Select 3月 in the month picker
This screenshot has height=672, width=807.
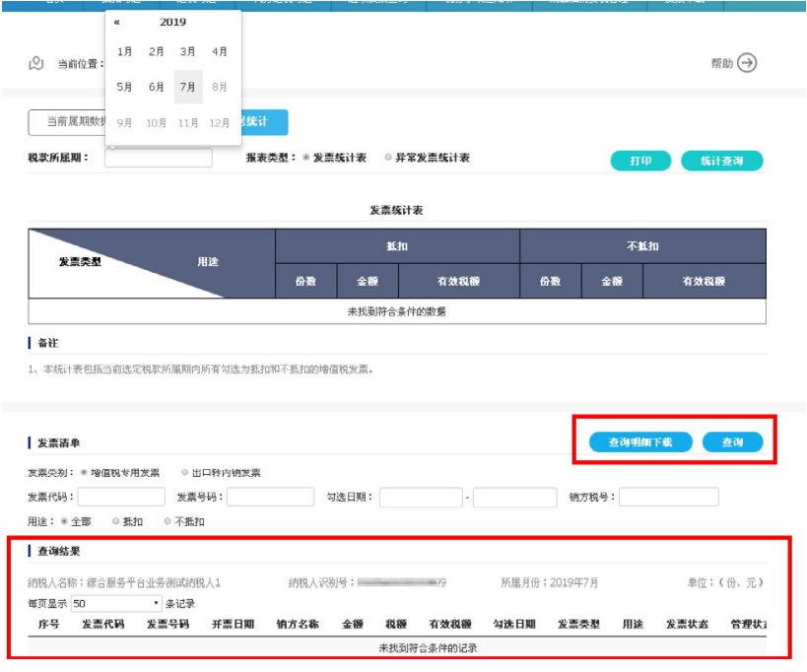click(187, 51)
